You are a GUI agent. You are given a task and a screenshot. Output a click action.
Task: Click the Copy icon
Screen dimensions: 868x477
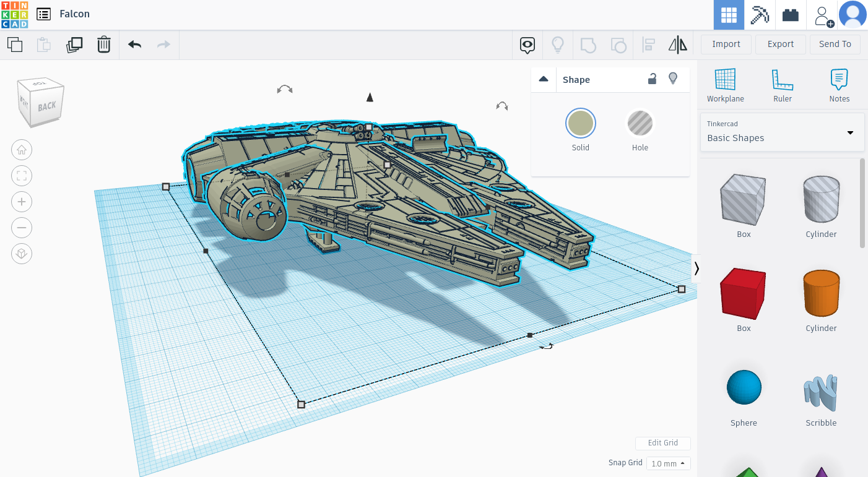15,45
